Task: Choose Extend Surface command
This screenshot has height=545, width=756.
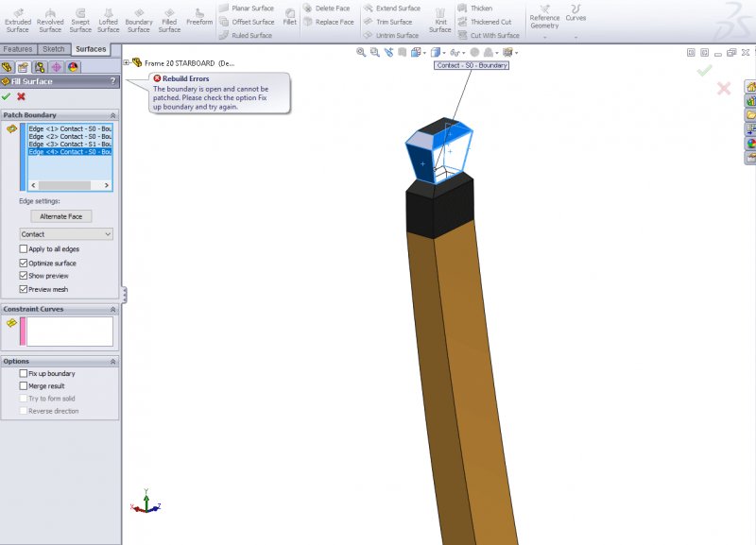Action: pyautogui.click(x=392, y=9)
